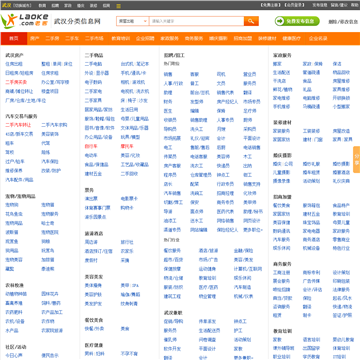Image resolution: width=360 pixels, height=360 pixels.
Task: Click the 删除/修改信息 link
Action: click(x=343, y=21)
